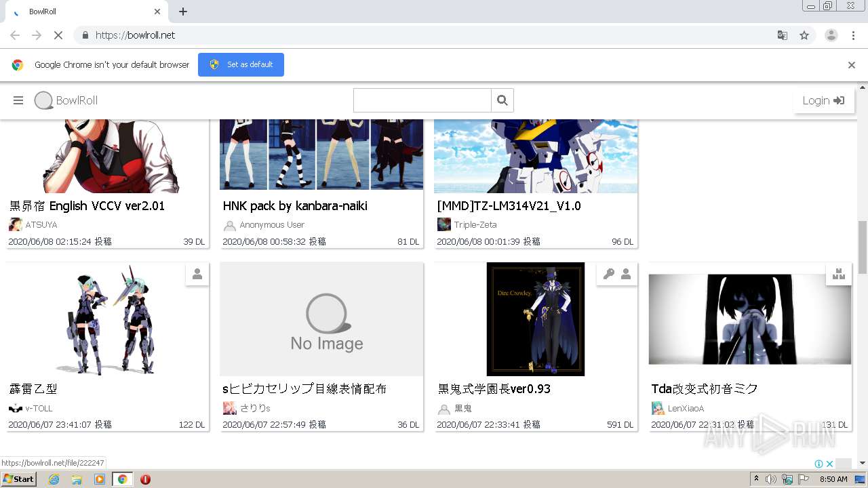Open 黒鬼 user profile

point(463,408)
